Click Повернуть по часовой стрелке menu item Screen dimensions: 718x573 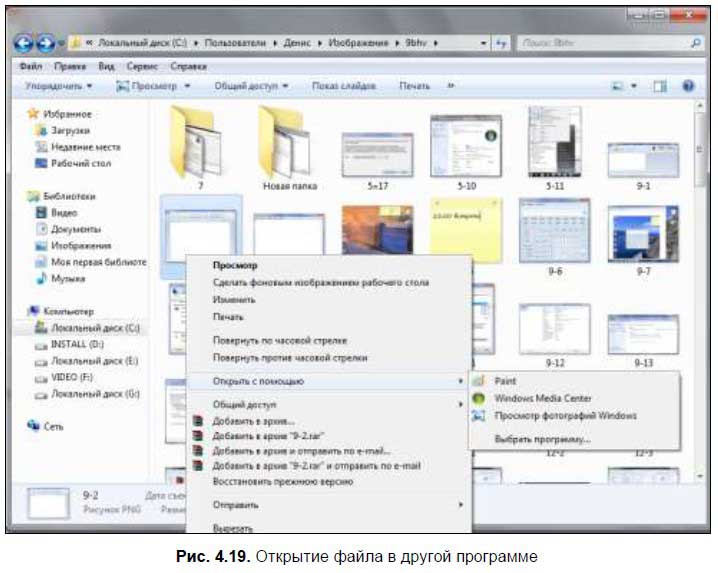click(x=279, y=340)
